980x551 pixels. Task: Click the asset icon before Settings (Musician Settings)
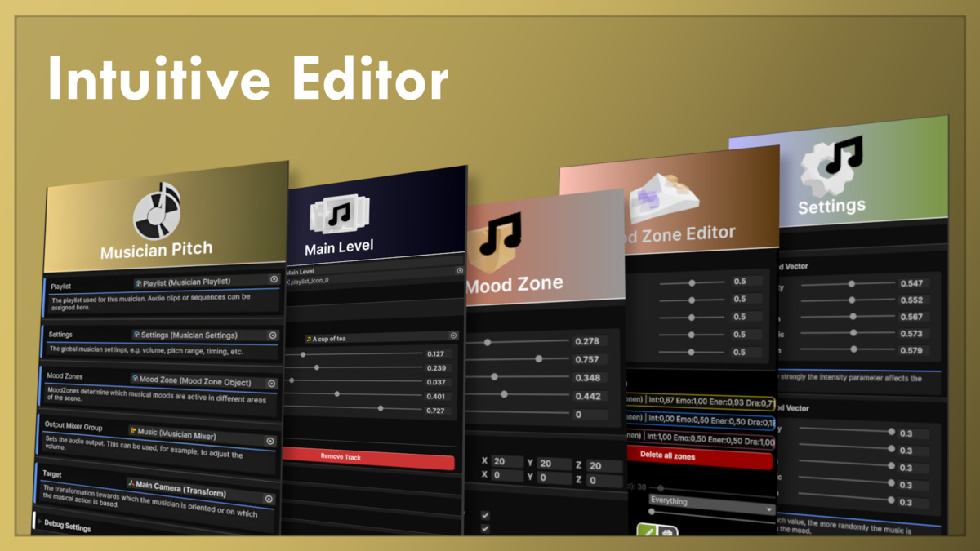[x=136, y=334]
